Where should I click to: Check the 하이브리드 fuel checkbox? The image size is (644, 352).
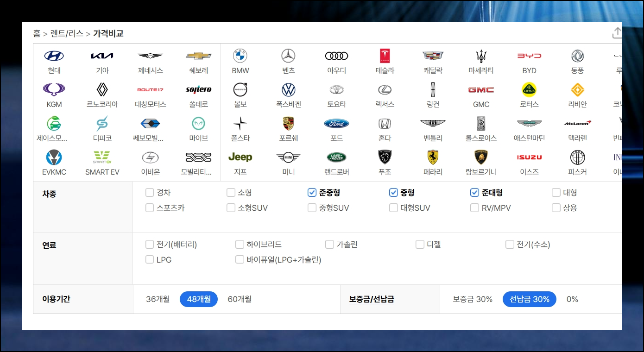tap(240, 245)
